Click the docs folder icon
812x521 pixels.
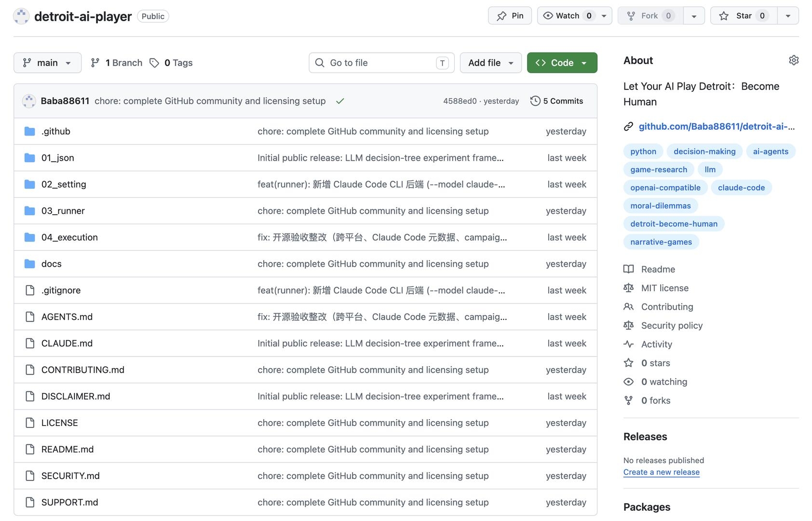pos(30,264)
